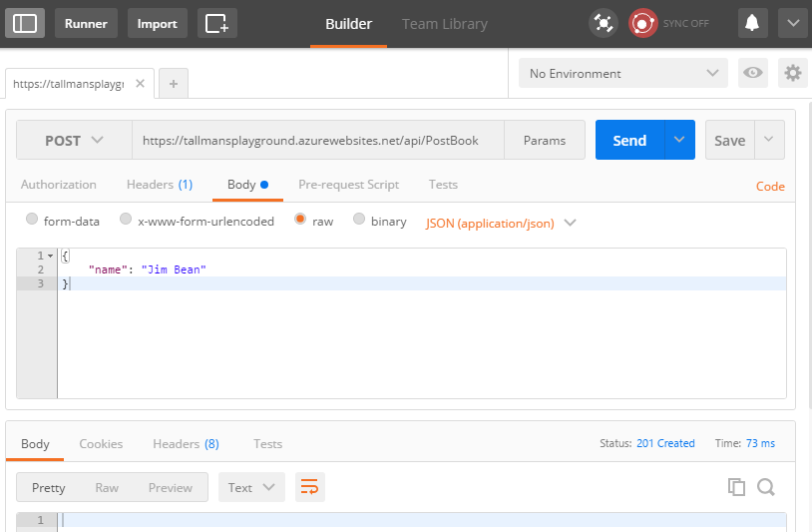The width and height of the screenshot is (812, 532).
Task: Open the notifications bell
Action: coord(752,23)
